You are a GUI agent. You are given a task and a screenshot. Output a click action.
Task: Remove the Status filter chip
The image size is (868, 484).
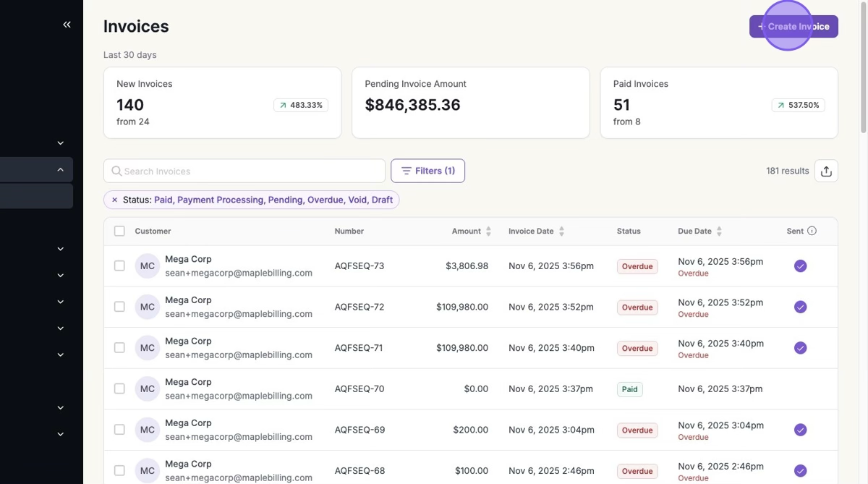[114, 200]
